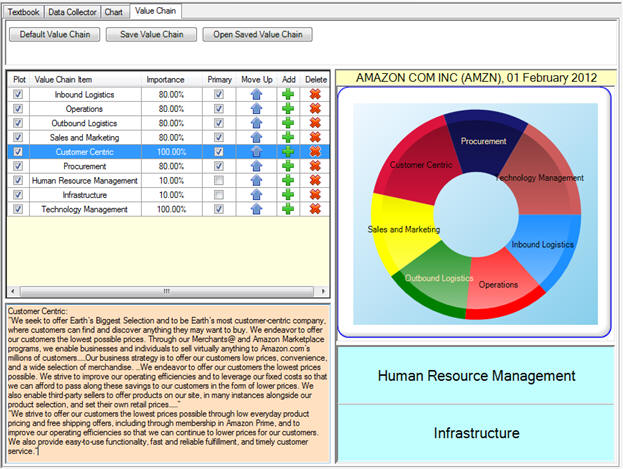Screen dimensions: 623x469
Task: Select the Procurement item name cell
Action: (x=85, y=166)
